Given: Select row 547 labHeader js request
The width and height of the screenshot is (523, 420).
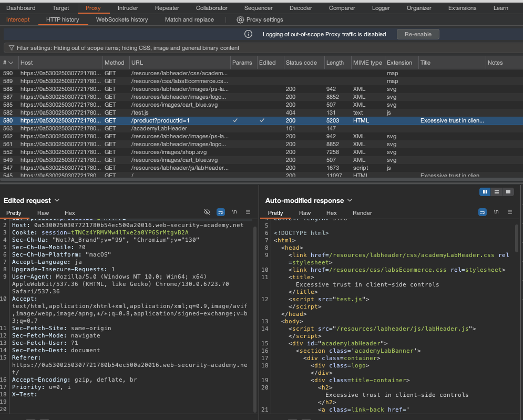Looking at the screenshot, I should coord(262,168).
